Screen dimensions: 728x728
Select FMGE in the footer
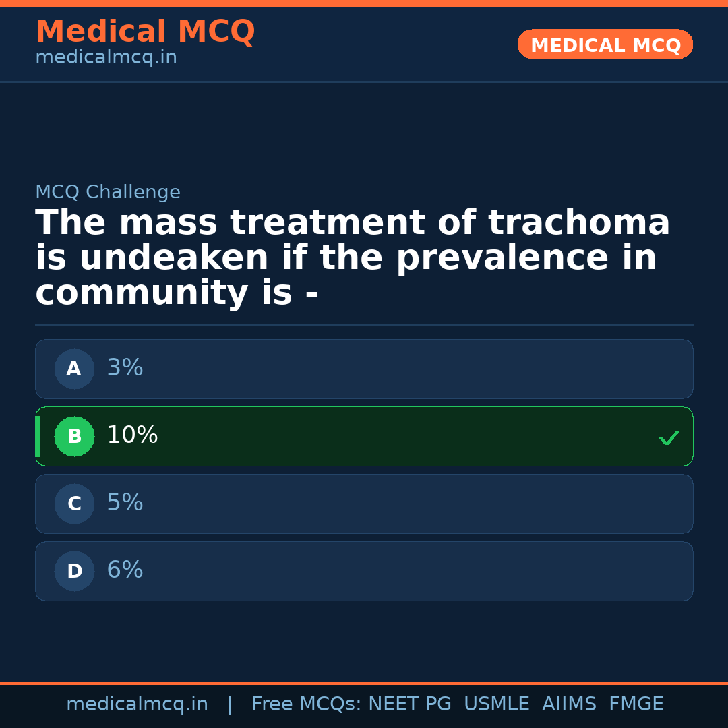pyautogui.click(x=636, y=704)
